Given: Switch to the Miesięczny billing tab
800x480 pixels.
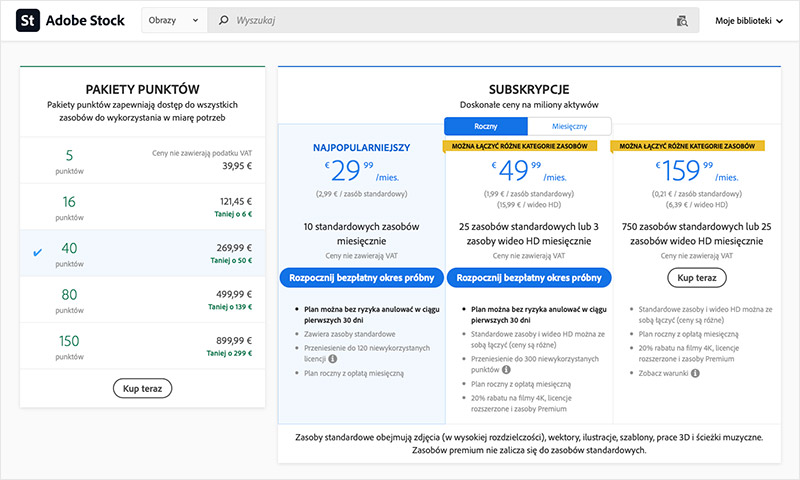Looking at the screenshot, I should [x=568, y=126].
